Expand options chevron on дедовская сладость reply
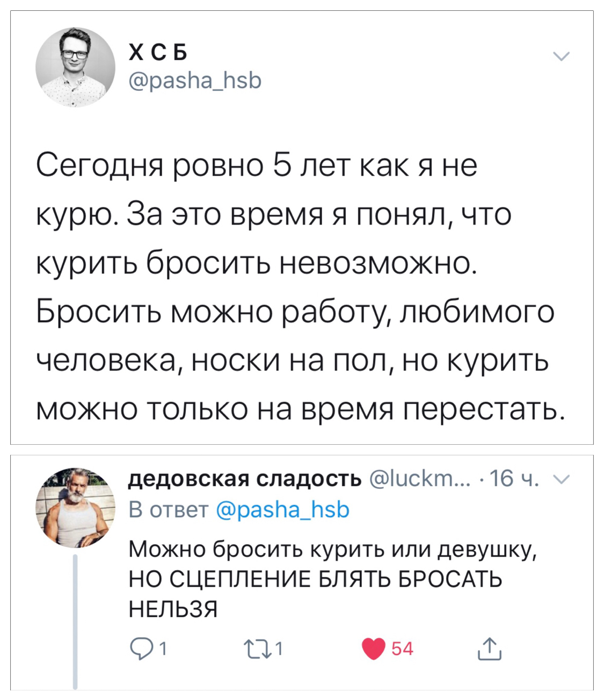 coord(562,480)
